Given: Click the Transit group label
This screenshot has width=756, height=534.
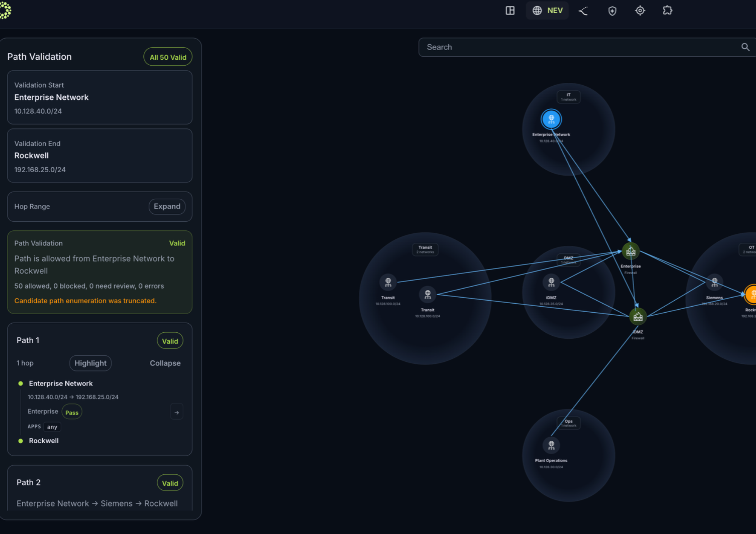Looking at the screenshot, I should (x=425, y=250).
